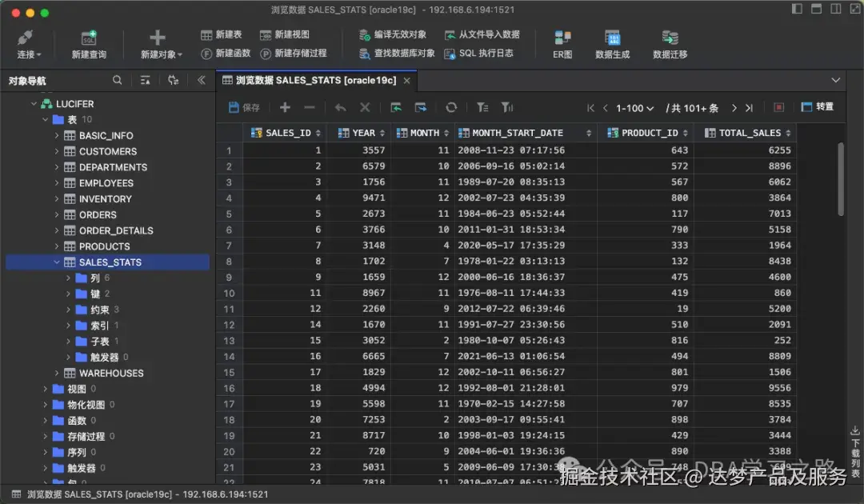Click the import data icon in grid toolbar
Image resolution: width=864 pixels, height=504 pixels.
(396, 107)
